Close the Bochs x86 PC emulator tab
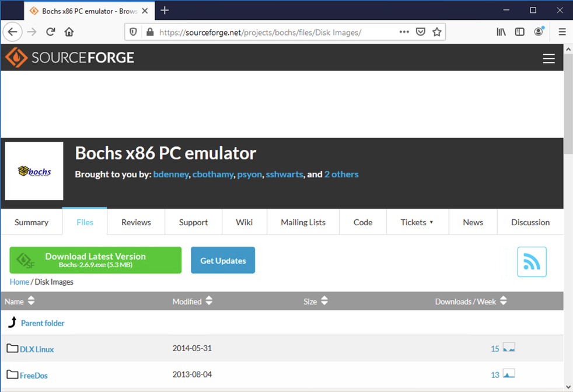Viewport: 573px width, 392px height. [x=145, y=11]
